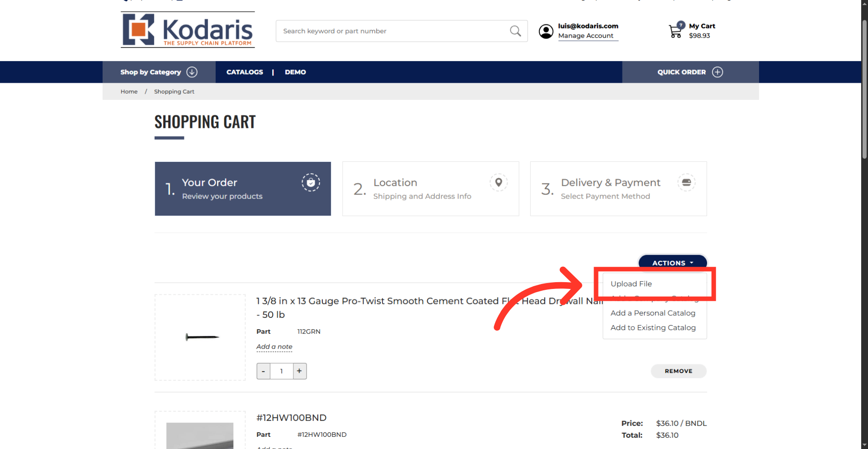The width and height of the screenshot is (868, 449).
Task: Click the drywall nail product thumbnail
Action: coord(200,337)
